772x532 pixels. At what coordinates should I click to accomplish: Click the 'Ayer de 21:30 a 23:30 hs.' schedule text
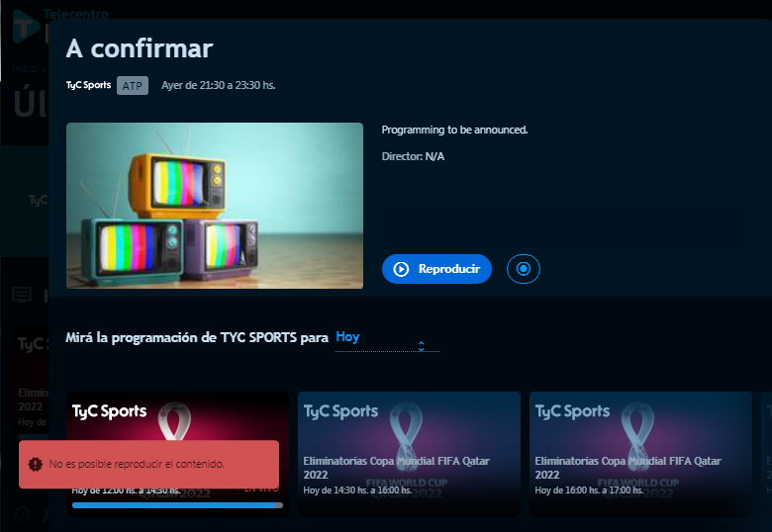219,85
